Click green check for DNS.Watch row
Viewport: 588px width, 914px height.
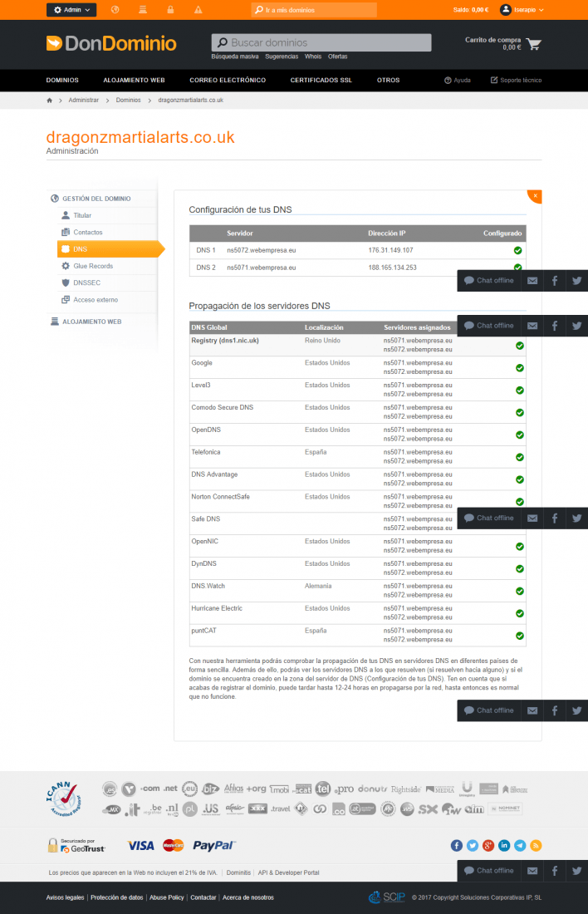click(x=520, y=591)
